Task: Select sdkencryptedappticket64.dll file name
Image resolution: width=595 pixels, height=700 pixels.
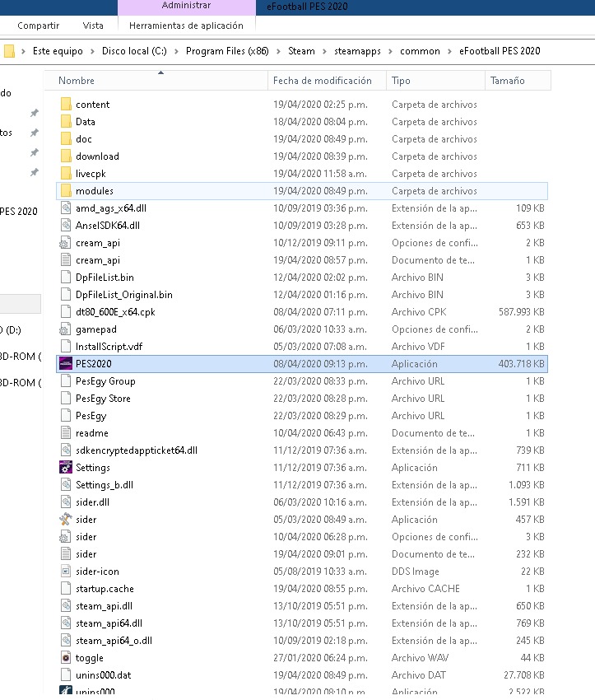Action: coord(137,450)
